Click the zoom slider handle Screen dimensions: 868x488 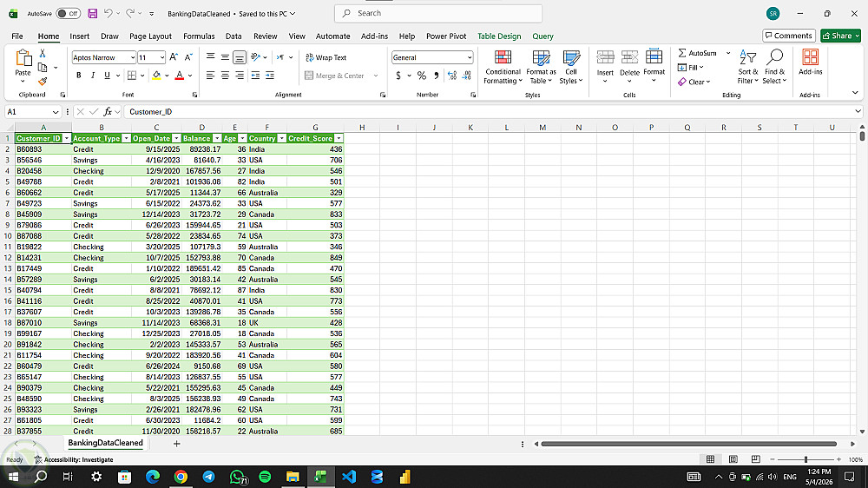point(806,459)
